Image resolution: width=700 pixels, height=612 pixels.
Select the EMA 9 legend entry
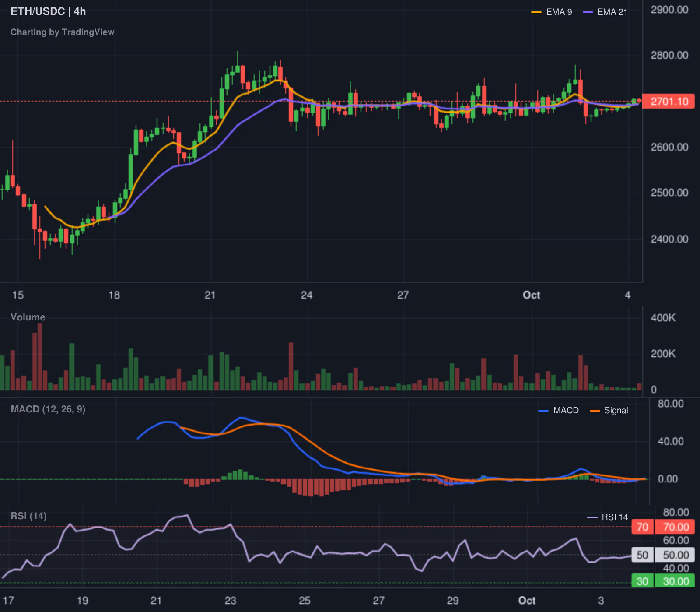(x=552, y=12)
